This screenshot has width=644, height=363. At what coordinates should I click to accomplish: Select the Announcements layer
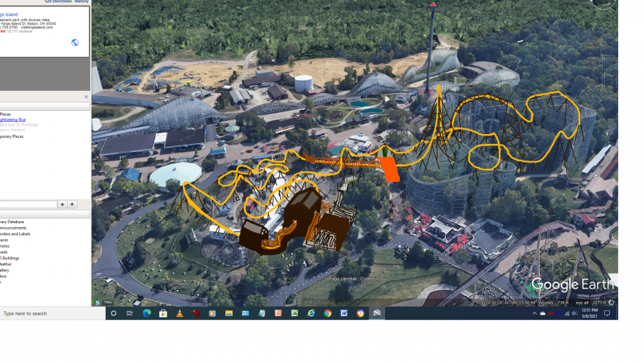click(x=13, y=228)
